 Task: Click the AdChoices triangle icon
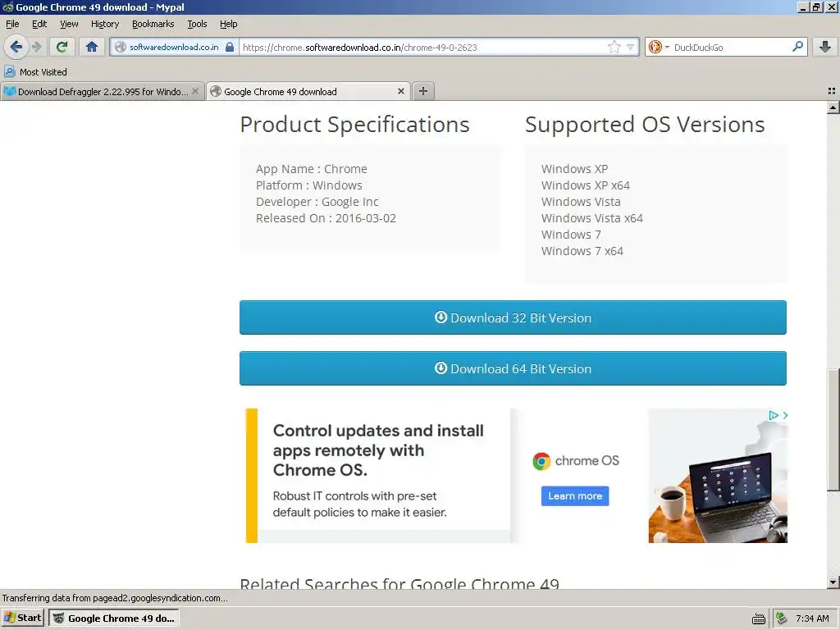[x=773, y=415]
